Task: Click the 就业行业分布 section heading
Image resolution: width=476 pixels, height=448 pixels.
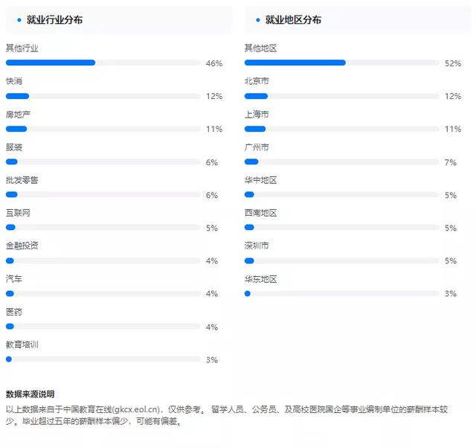Action: (x=54, y=20)
